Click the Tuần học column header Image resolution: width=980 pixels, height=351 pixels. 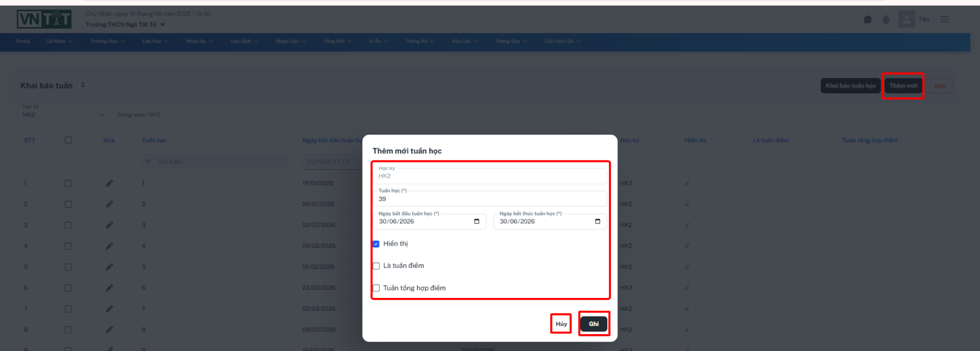point(154,141)
